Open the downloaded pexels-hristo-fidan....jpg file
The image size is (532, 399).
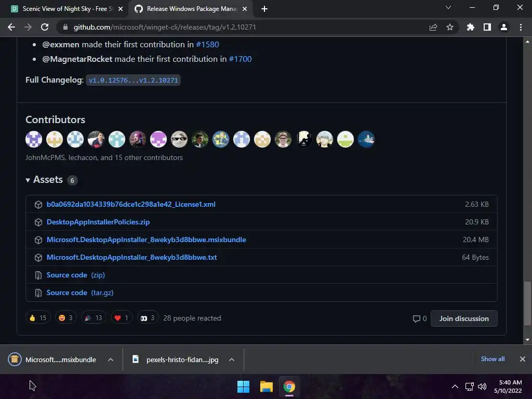click(176, 360)
